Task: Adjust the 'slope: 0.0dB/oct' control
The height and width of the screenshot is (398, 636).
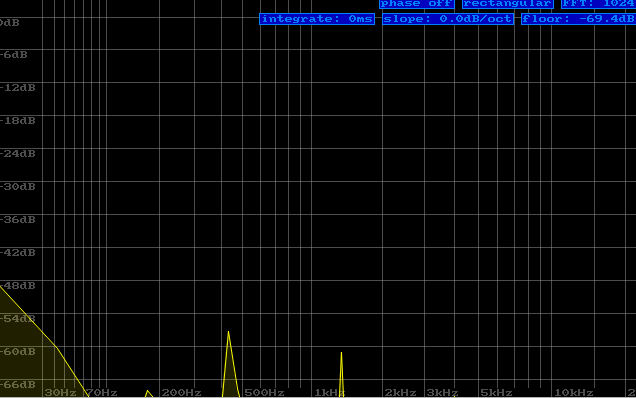Action: pos(448,19)
